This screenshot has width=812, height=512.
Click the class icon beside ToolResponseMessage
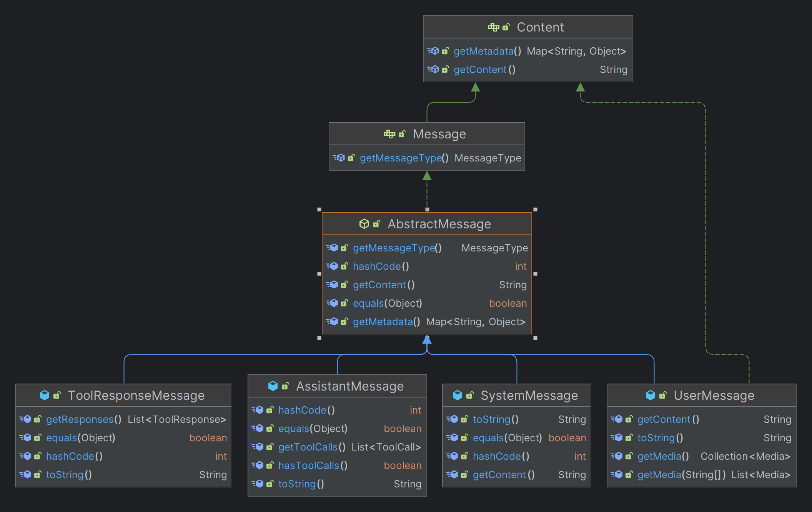tap(45, 395)
